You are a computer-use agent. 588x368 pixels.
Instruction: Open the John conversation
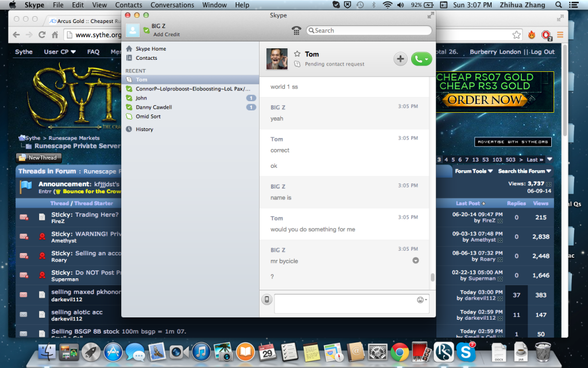pos(191,98)
